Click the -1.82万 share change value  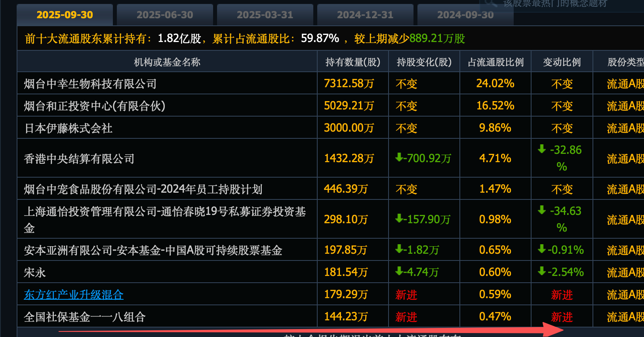(417, 250)
